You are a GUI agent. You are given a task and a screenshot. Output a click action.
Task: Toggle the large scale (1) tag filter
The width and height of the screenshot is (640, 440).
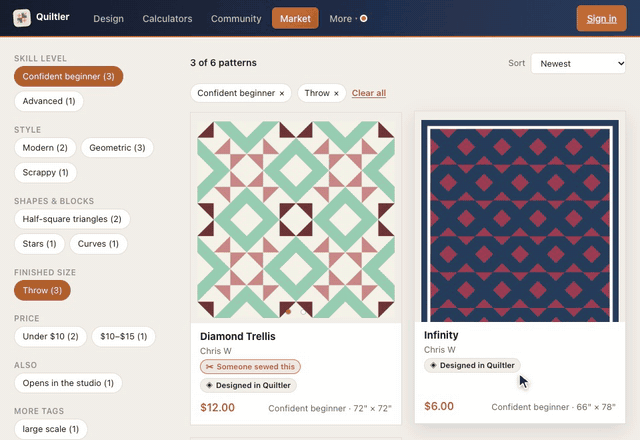(51, 429)
